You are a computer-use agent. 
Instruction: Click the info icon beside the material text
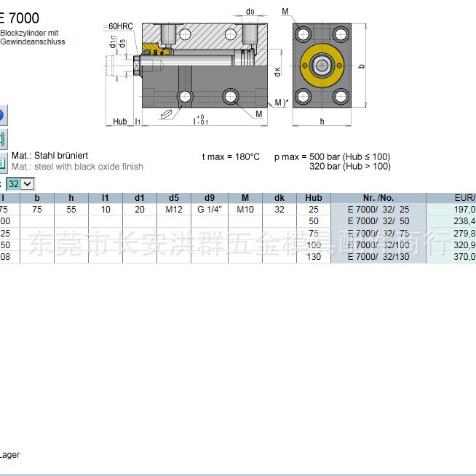click(3, 161)
